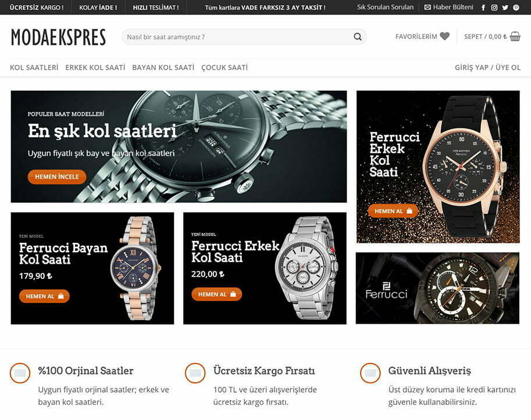
Task: Open the shopping basket icon
Action: [x=515, y=36]
